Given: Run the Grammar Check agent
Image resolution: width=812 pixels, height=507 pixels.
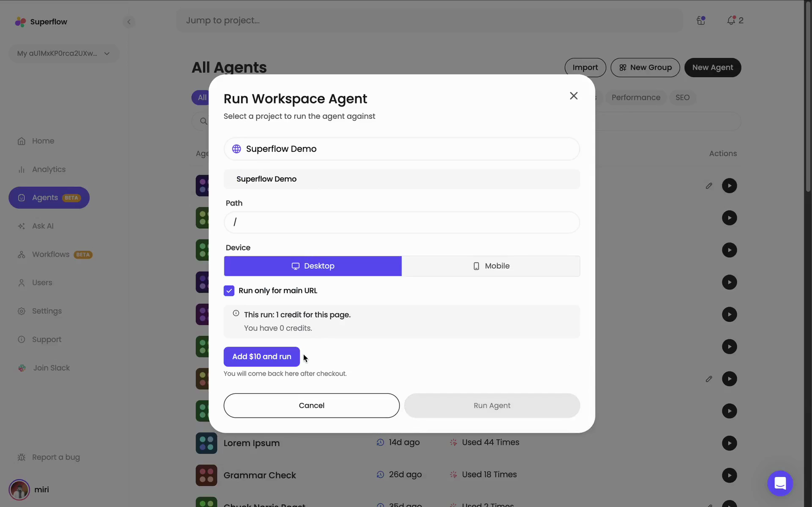Looking at the screenshot, I should (729, 476).
